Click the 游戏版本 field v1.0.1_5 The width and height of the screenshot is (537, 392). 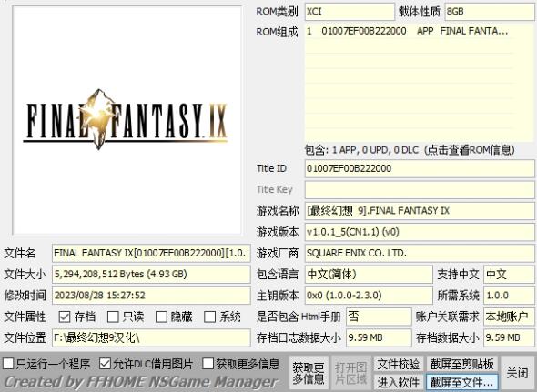point(420,232)
